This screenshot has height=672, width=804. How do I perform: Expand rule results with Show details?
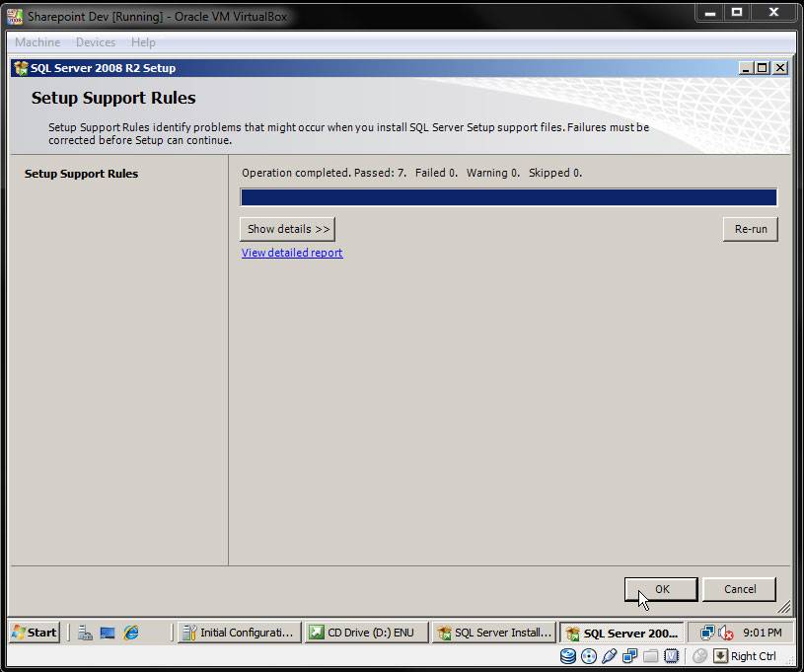[288, 229]
